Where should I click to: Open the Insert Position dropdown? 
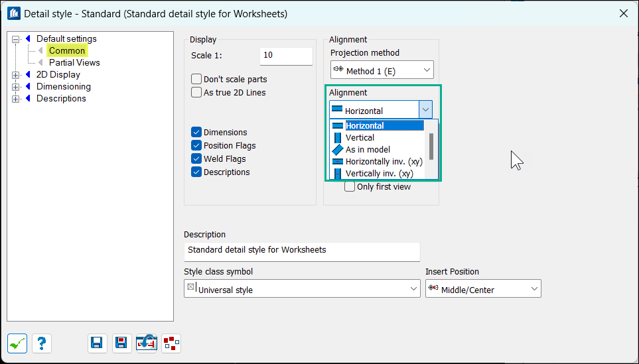click(482, 288)
